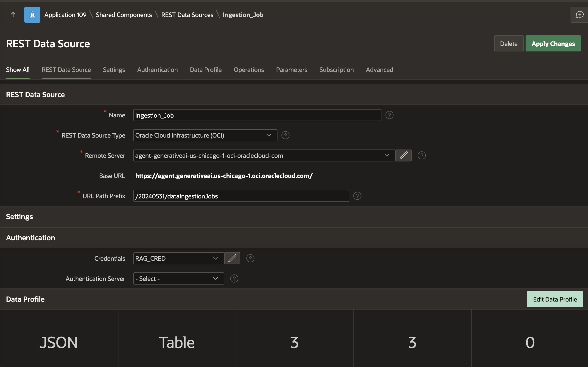Screen dimensions: 588x367
Task: Open help icon for Authentication Server
Action: 234,278
